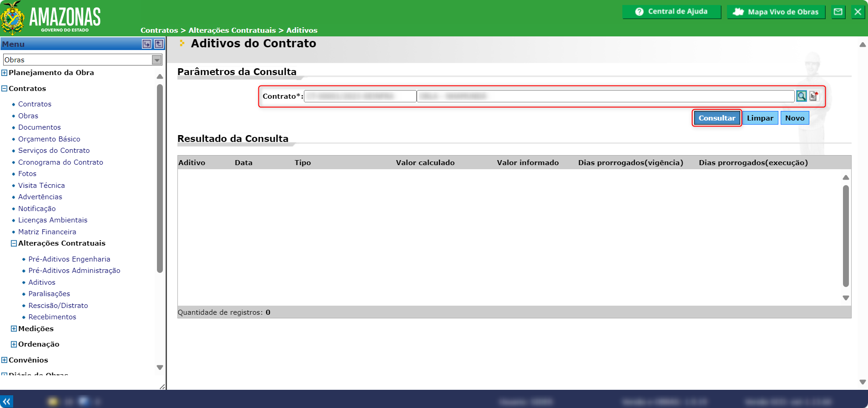868x408 pixels.
Task: Open Advertências menu link
Action: (x=40, y=197)
